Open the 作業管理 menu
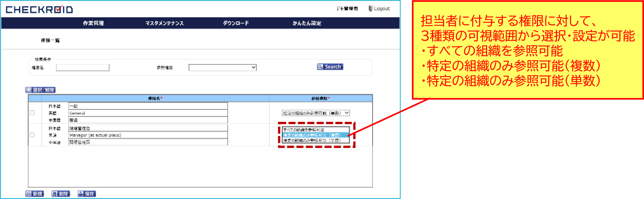Image resolution: width=644 pixels, height=199 pixels. pyautogui.click(x=93, y=23)
